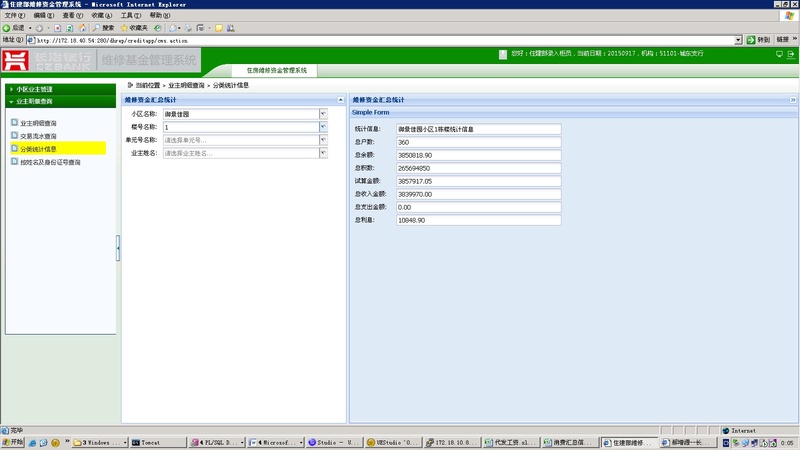Screen dimensions: 800x450
Task: Open the 业主姓名 combo dropdown arrow
Action: (323, 153)
